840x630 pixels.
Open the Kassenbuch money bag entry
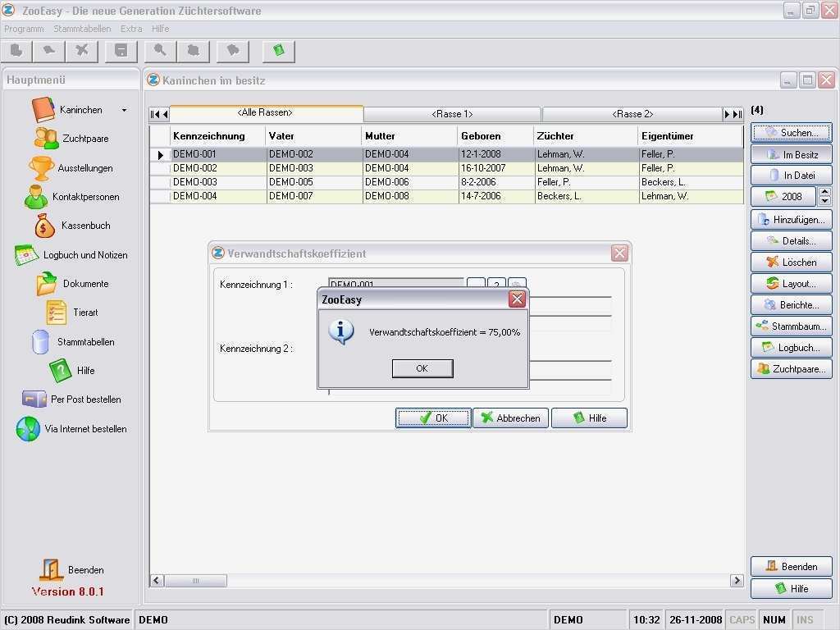(x=72, y=226)
